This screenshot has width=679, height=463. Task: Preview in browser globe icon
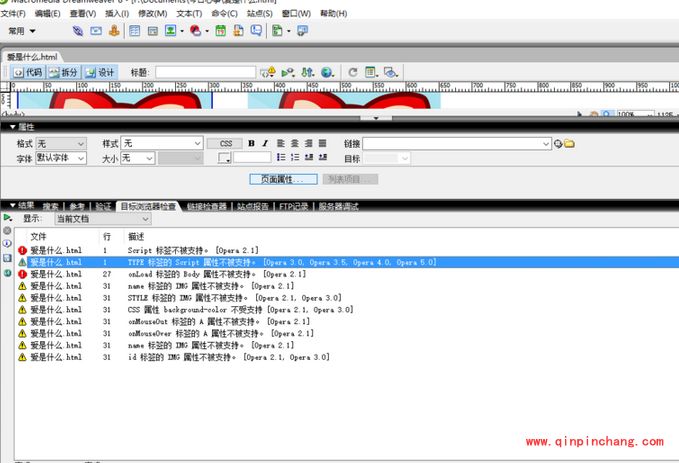pyautogui.click(x=327, y=72)
